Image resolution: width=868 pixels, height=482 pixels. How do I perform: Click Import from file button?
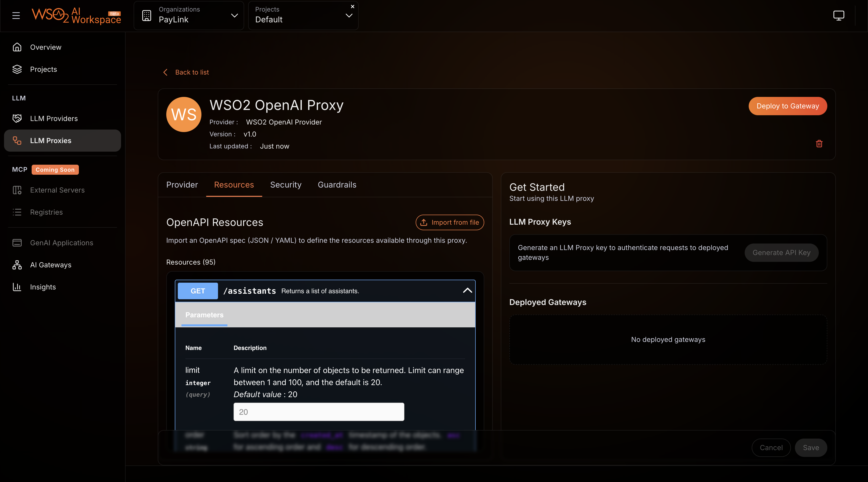450,222
